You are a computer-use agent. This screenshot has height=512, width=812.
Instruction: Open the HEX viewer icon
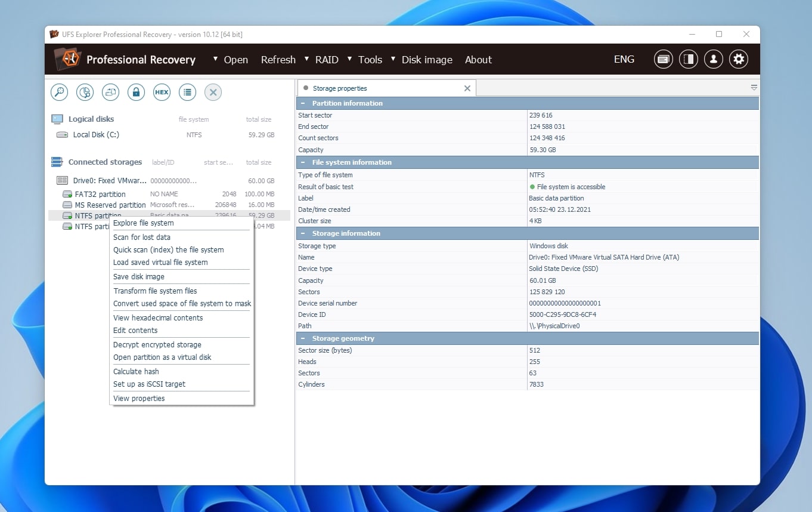coord(162,92)
